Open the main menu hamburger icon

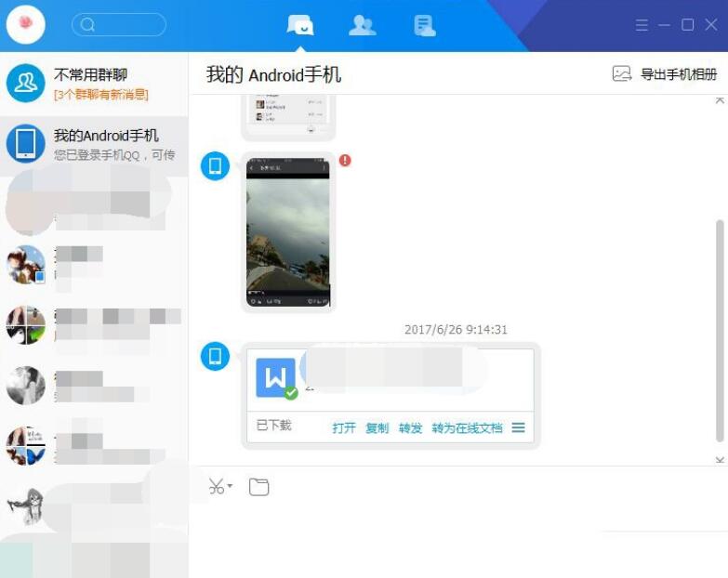tap(642, 25)
